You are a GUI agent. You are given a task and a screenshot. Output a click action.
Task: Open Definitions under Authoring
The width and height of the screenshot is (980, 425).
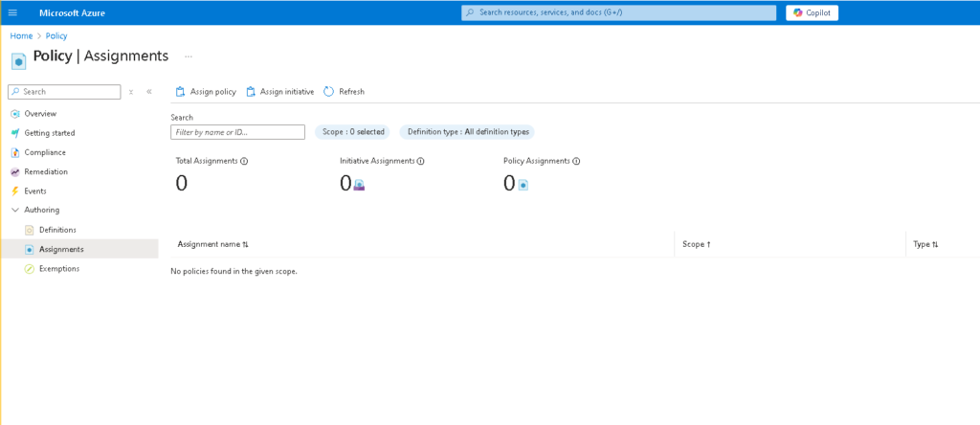point(57,230)
